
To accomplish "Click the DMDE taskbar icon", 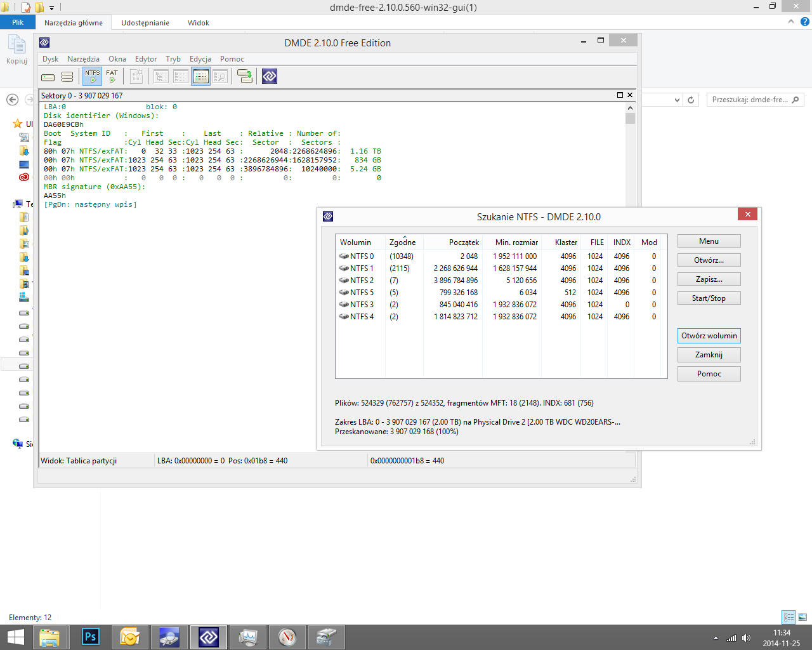I will coord(209,637).
